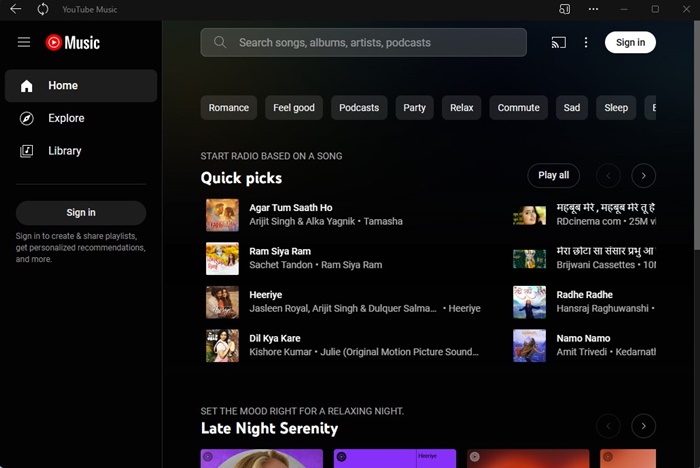Click the Quick picks section heading
700x468 pixels.
241,178
